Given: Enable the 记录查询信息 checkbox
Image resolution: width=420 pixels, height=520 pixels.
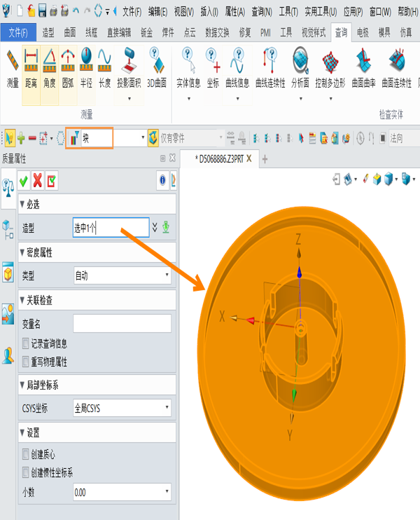Looking at the screenshot, I should 25,343.
